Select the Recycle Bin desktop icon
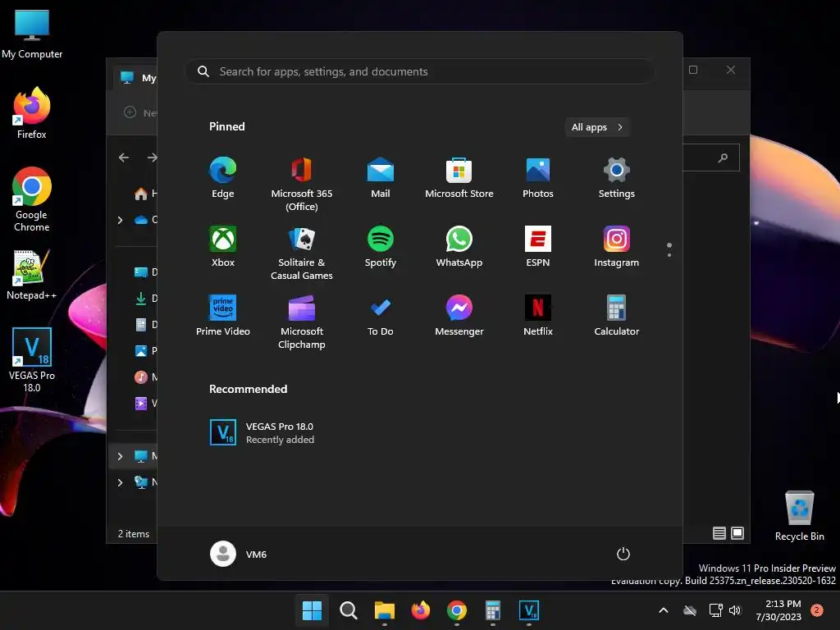This screenshot has height=630, width=840. pyautogui.click(x=799, y=516)
